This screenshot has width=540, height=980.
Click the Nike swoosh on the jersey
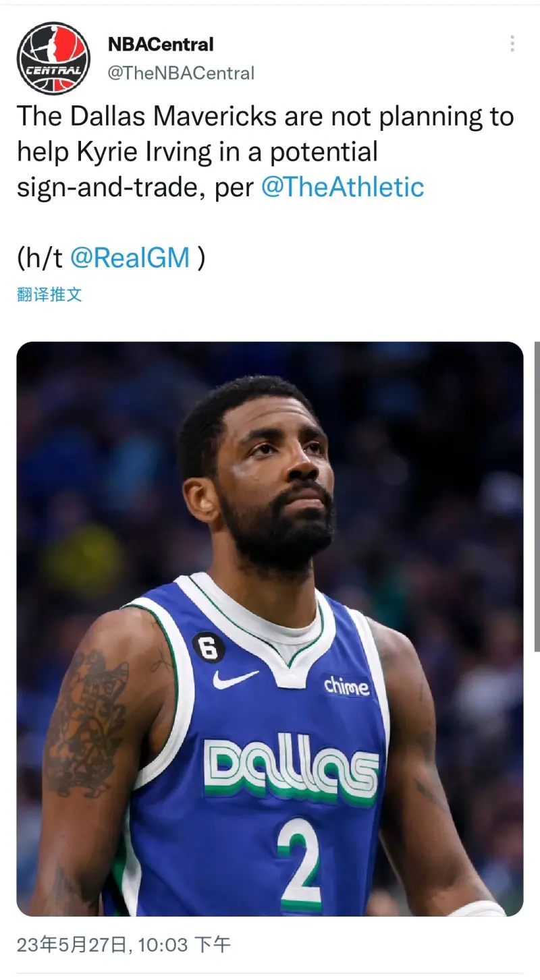236,678
